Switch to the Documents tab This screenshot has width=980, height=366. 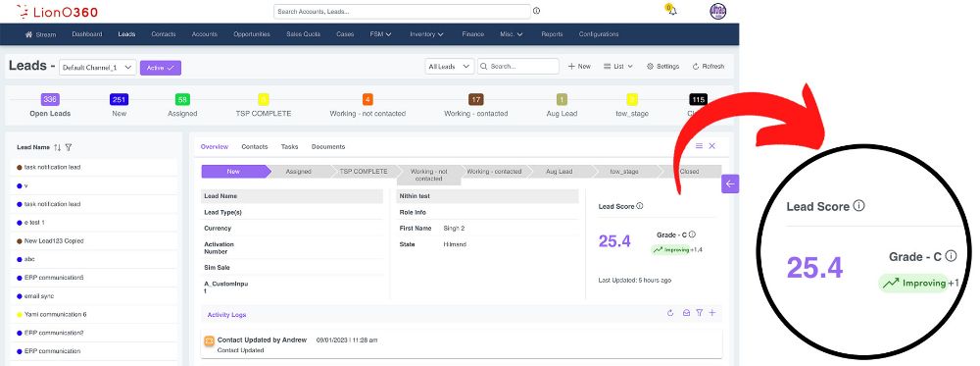pyautogui.click(x=328, y=147)
